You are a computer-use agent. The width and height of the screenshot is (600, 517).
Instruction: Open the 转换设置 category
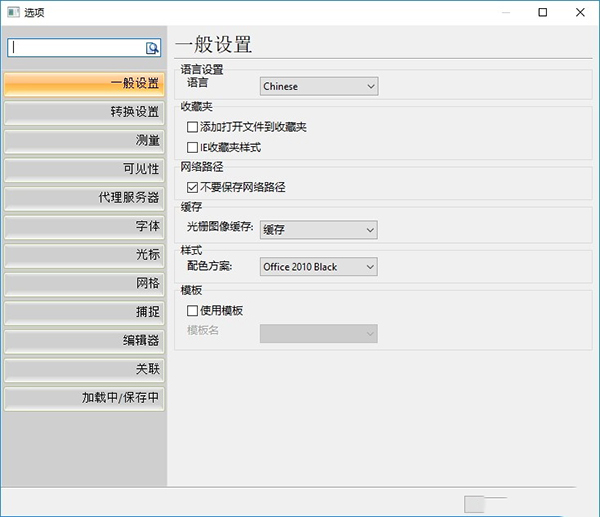coord(84,112)
